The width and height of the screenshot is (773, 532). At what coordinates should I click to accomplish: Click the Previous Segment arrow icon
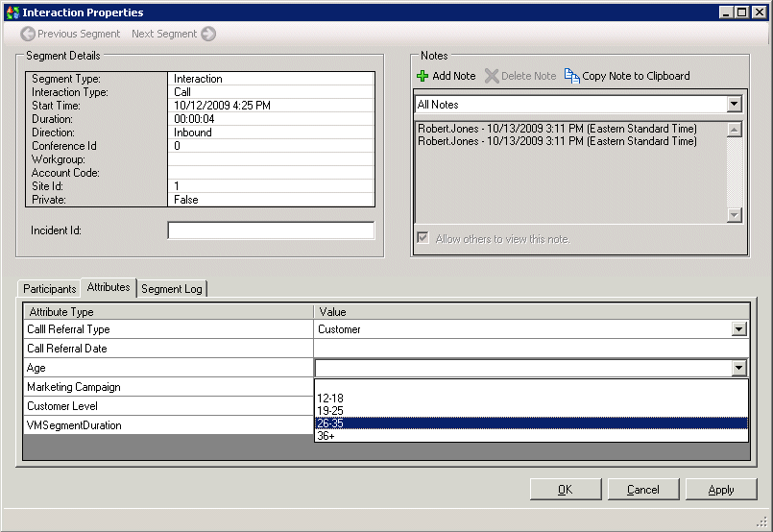tap(28, 34)
